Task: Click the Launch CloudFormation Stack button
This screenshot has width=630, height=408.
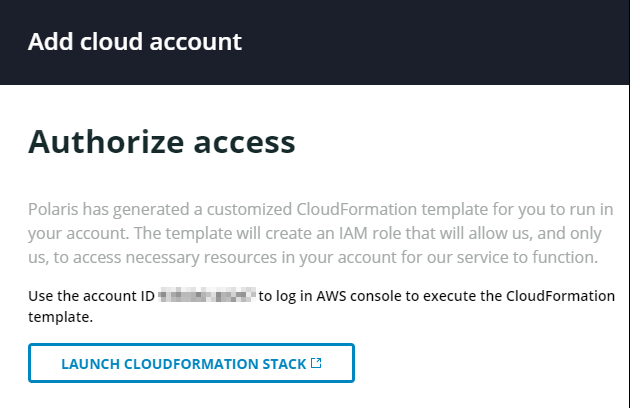Action: click(x=191, y=363)
